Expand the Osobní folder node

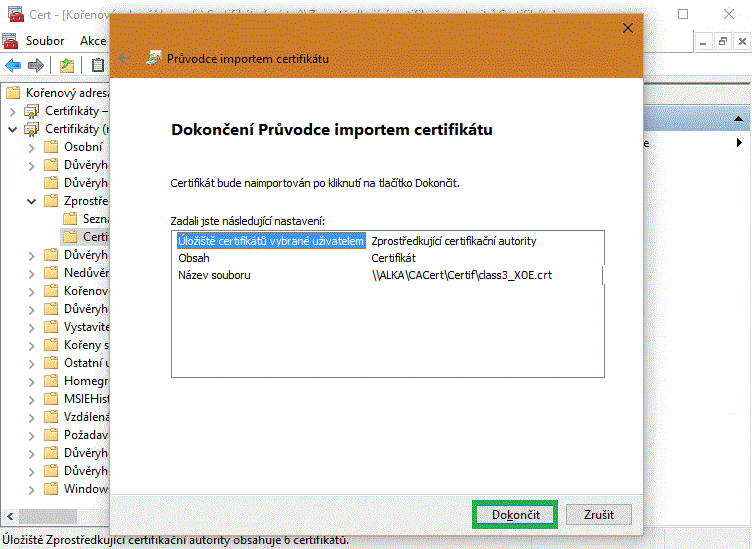pos(30,147)
